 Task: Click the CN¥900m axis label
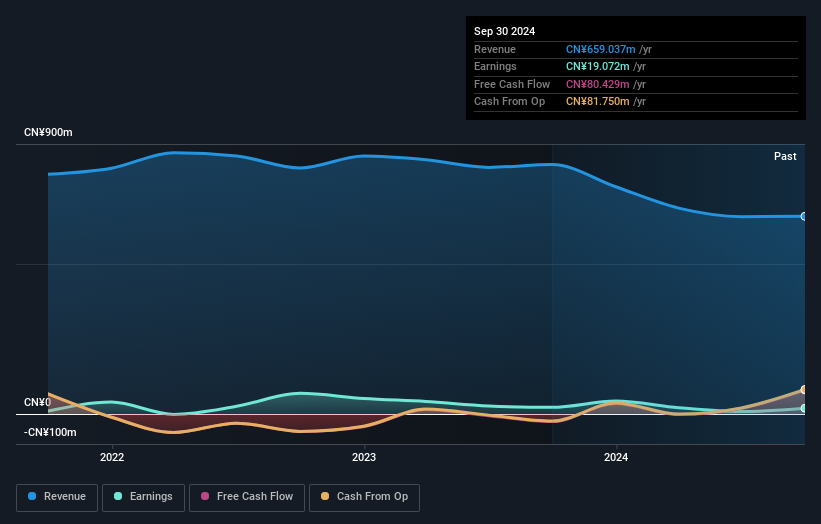(x=48, y=132)
